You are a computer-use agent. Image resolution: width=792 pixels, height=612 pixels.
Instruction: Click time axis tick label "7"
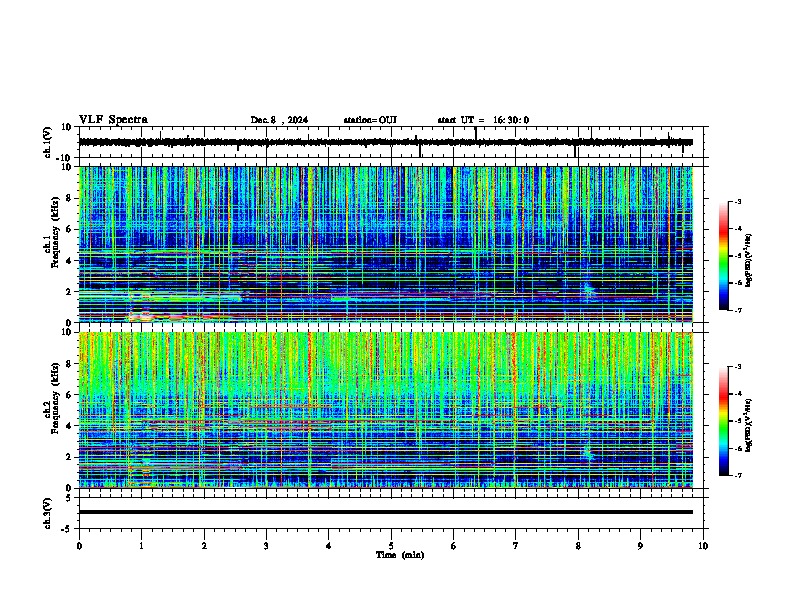516,546
